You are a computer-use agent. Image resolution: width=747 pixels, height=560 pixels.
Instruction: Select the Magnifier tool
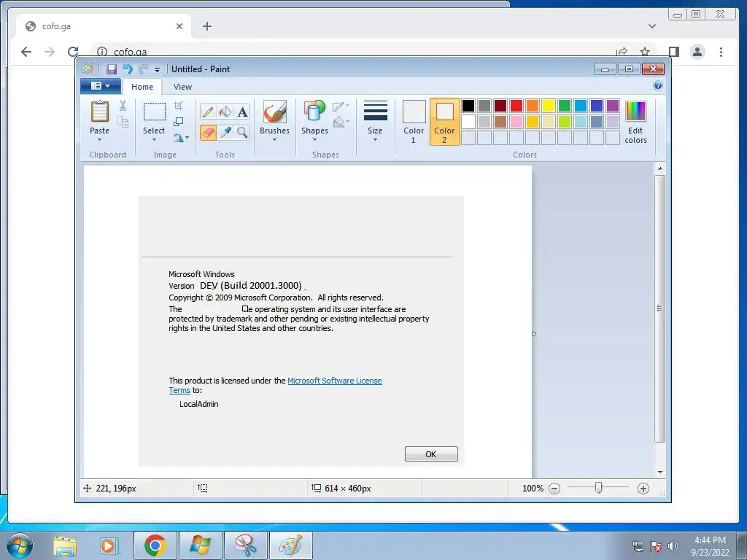pos(242,132)
